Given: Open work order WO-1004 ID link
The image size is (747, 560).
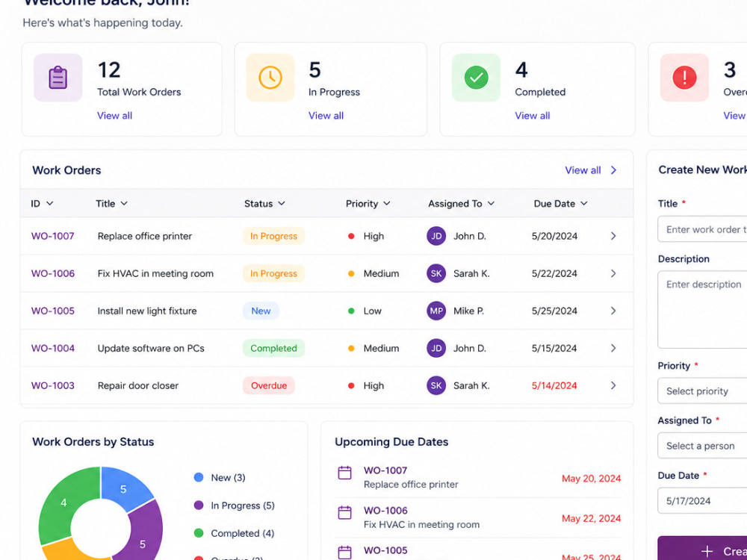Looking at the screenshot, I should coord(53,348).
